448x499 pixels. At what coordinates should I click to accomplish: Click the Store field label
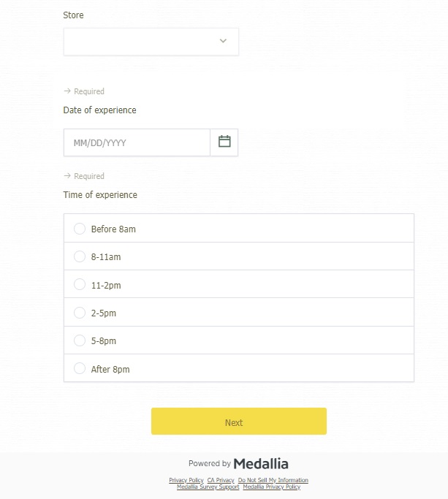(x=73, y=15)
